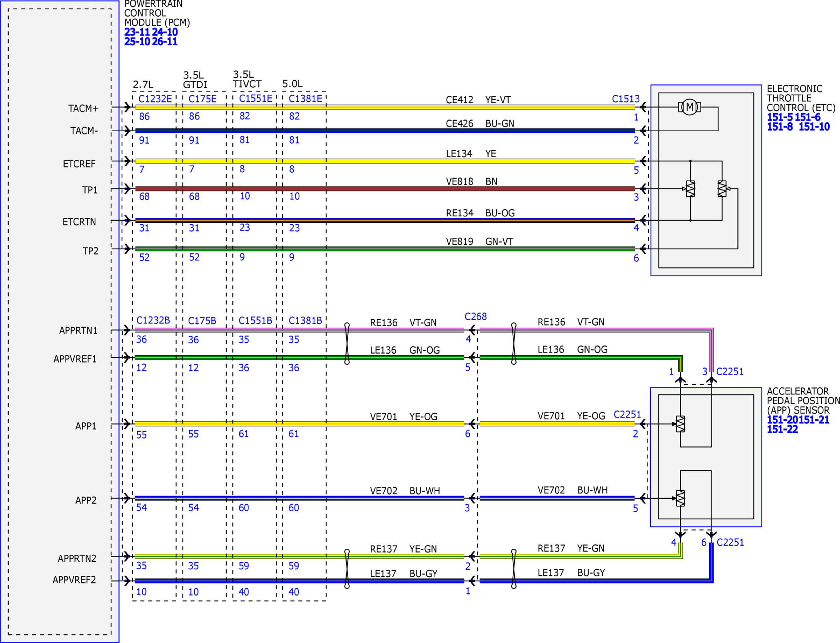Click the yellow LE134 YE wire
This screenshot has width=840, height=643.
click(x=385, y=161)
